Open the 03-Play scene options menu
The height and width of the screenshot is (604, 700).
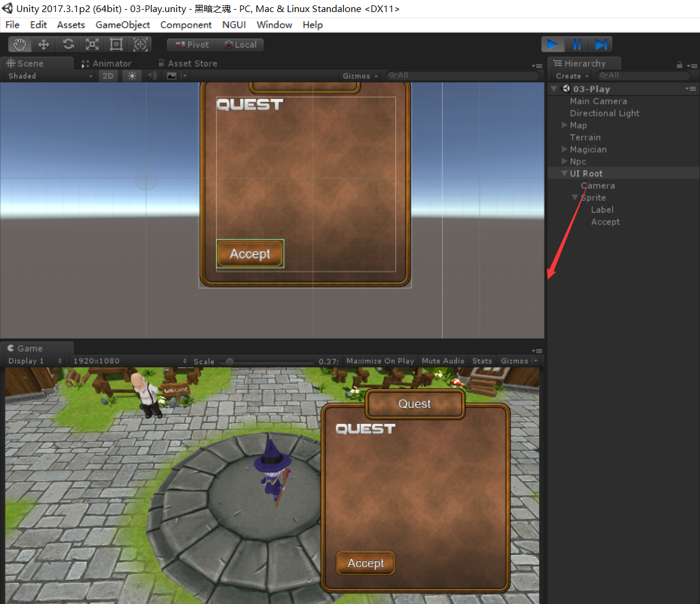[x=690, y=89]
